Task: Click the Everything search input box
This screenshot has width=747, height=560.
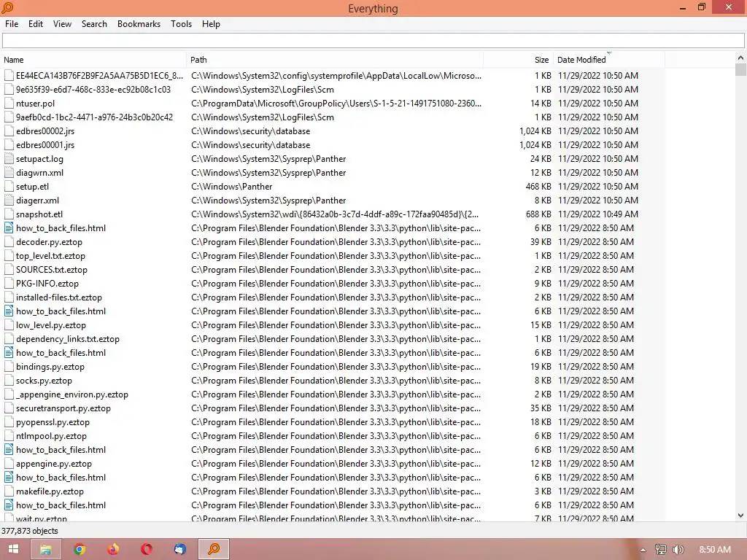Action: pos(373,41)
